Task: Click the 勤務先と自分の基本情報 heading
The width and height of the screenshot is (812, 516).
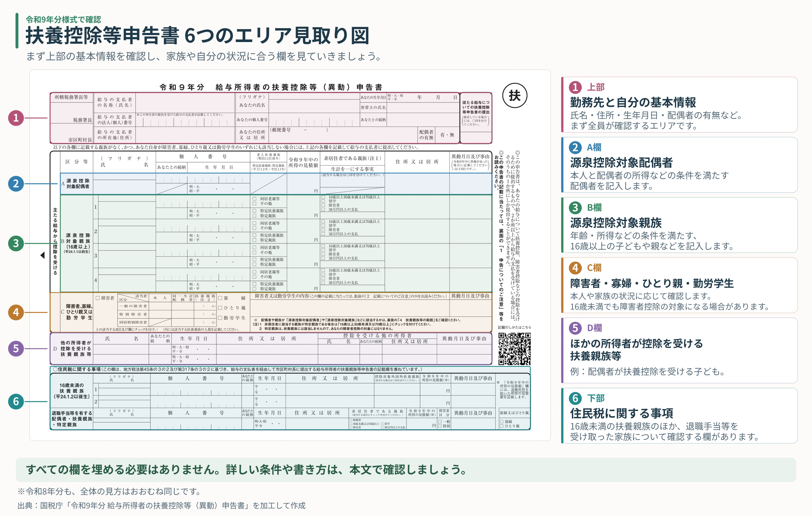Action: [633, 102]
